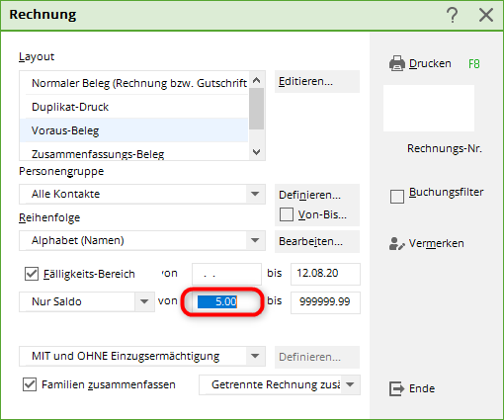Image resolution: width=504 pixels, height=420 pixels.
Task: Uncheck Familien zusammenfassen
Action: (x=30, y=384)
